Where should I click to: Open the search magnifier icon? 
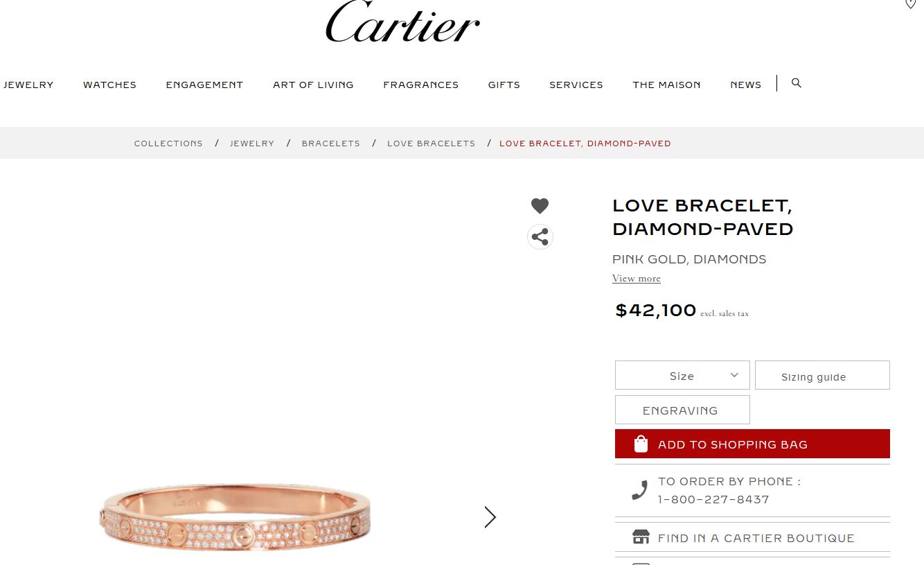tap(797, 83)
